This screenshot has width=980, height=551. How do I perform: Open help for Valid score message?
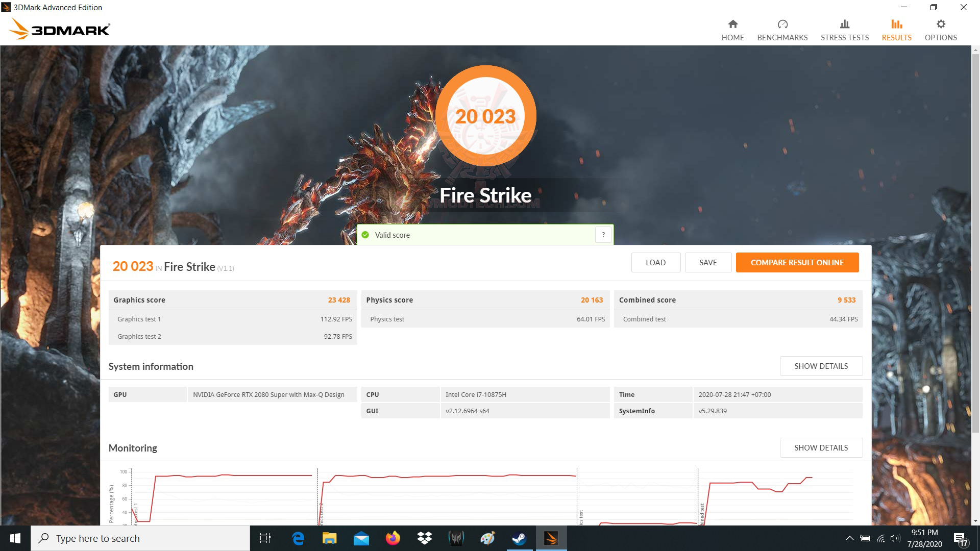(x=603, y=235)
